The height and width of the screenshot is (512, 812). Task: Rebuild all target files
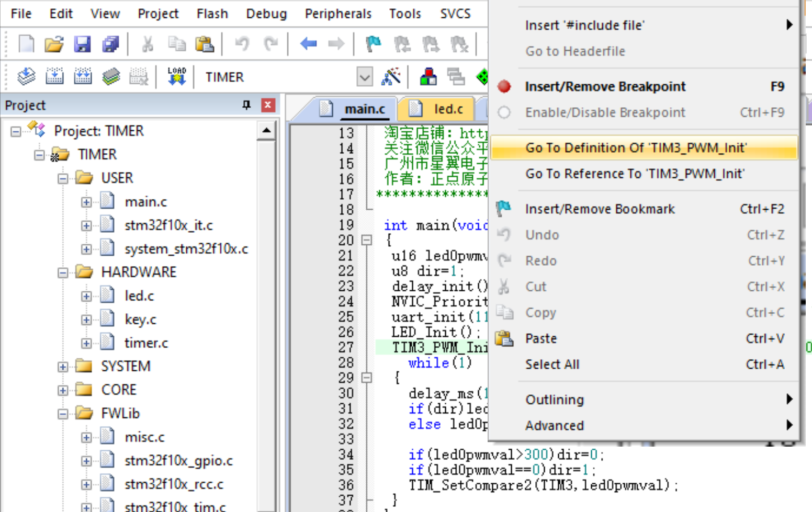click(x=82, y=76)
